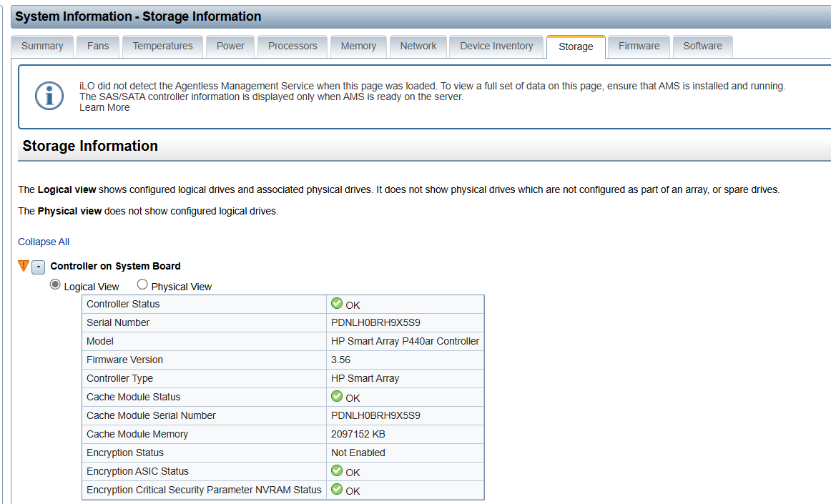This screenshot has width=831, height=504.
Task: Go to the Temperatures tab
Action: tap(162, 46)
